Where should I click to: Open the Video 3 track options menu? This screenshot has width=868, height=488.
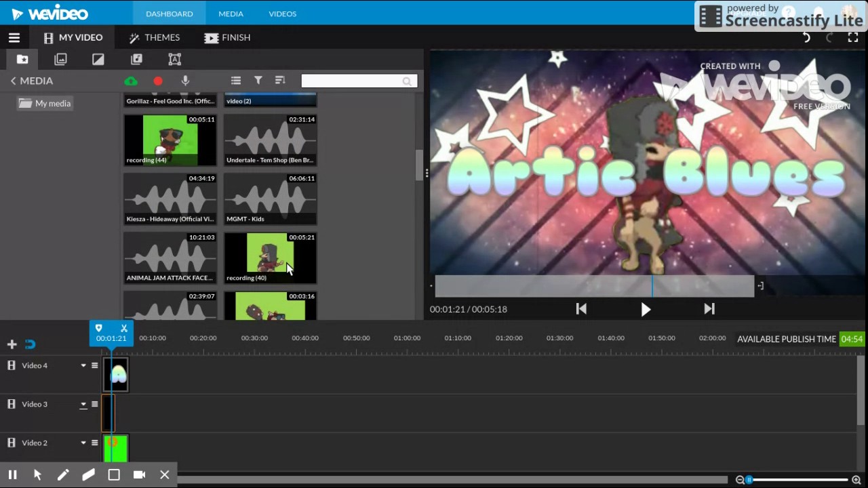95,405
